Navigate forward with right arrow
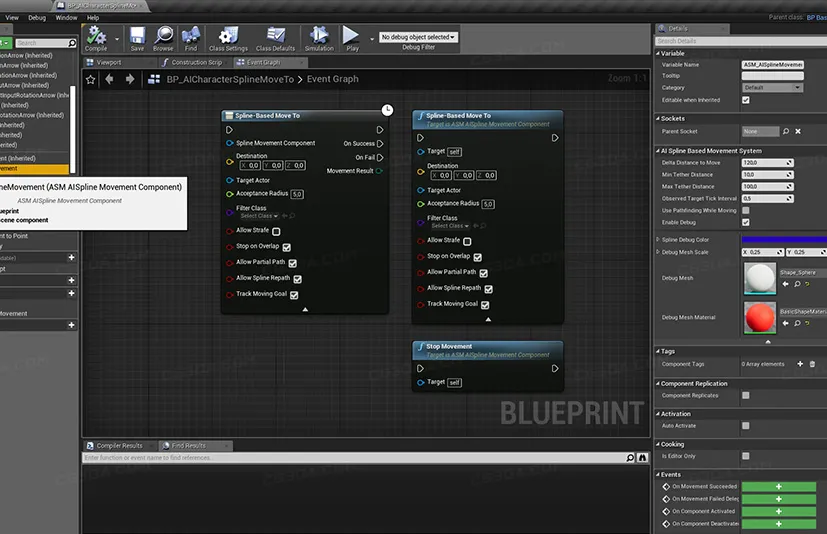 (130, 79)
